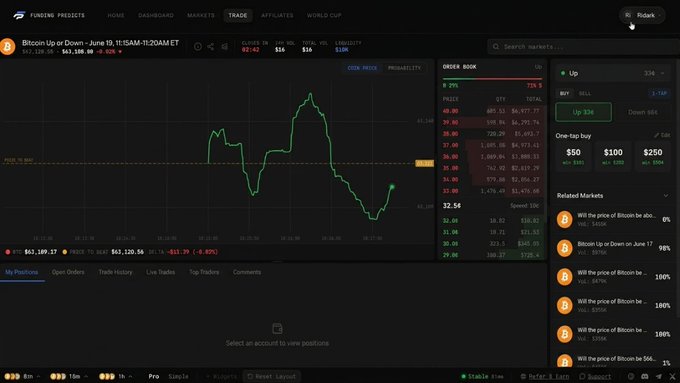
Task: Click the Funding Predicts logo icon
Action: (19, 15)
